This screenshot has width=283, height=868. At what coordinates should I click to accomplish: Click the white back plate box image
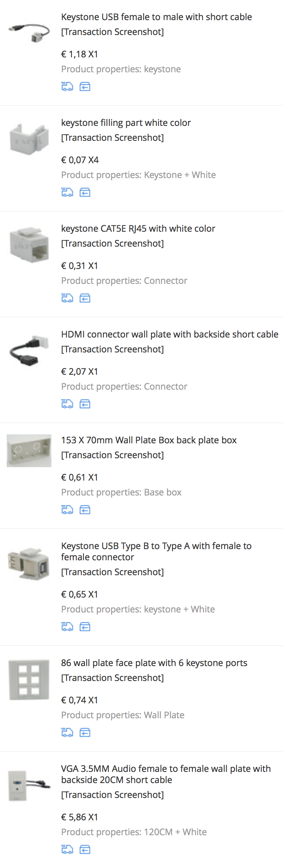point(29,451)
